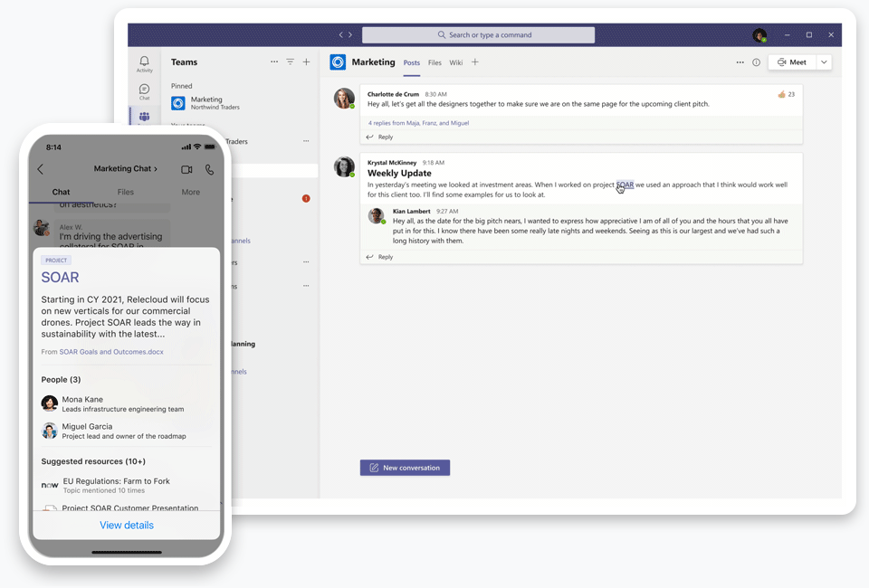Open the more options menu for the channel
Image resolution: width=869 pixels, height=588 pixels.
[738, 62]
